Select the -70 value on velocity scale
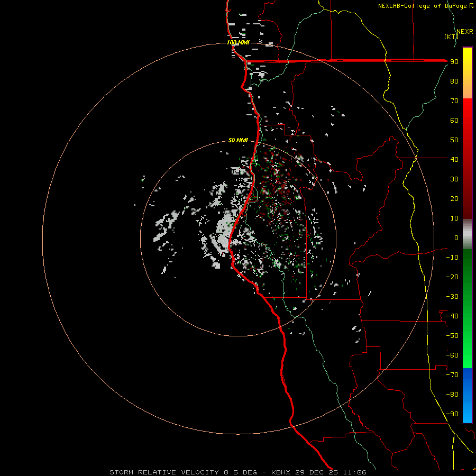This screenshot has height=476, width=476. [x=452, y=374]
